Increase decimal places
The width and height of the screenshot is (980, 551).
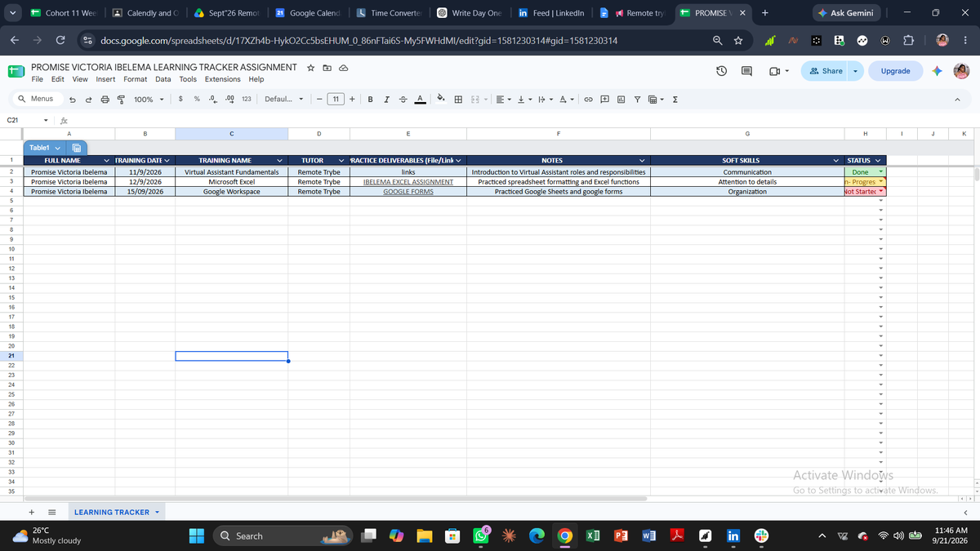(x=229, y=99)
